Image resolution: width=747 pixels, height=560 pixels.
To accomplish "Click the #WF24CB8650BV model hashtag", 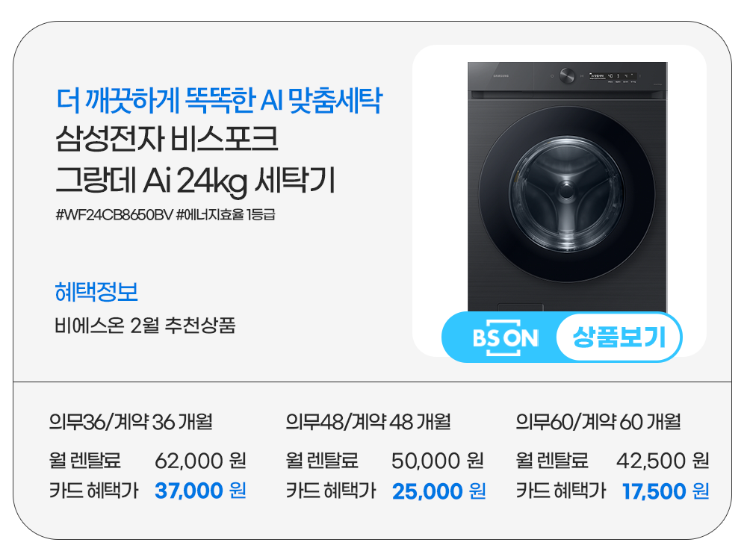I will click(x=114, y=215).
